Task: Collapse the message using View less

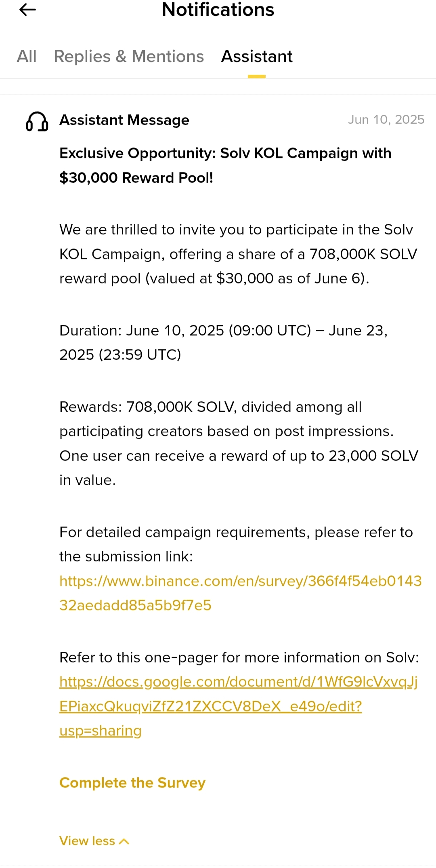Action: (87, 841)
